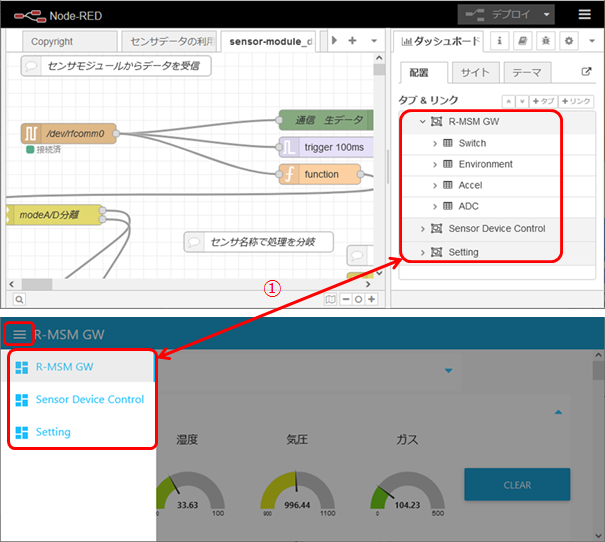This screenshot has width=605, height=542.
Task: Open dashboard in new window icon
Action: [586, 73]
